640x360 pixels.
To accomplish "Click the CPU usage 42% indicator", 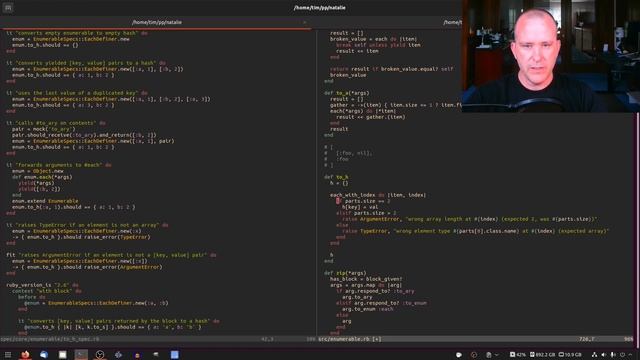I will point(518,355).
